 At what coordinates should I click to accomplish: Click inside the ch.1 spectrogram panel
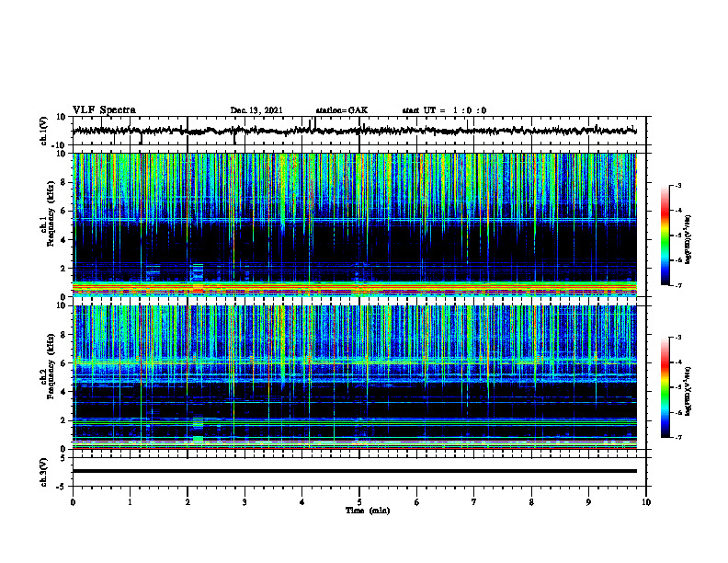point(355,224)
